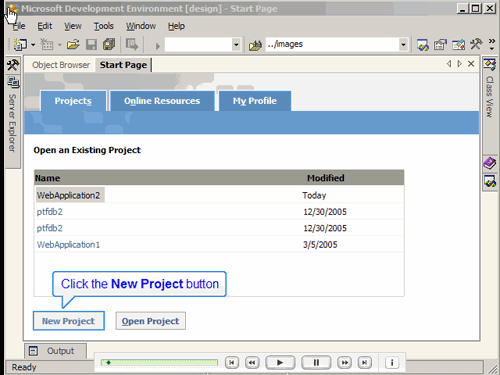The width and height of the screenshot is (500, 375).
Task: Click the find box containing ../images
Action: (333, 44)
